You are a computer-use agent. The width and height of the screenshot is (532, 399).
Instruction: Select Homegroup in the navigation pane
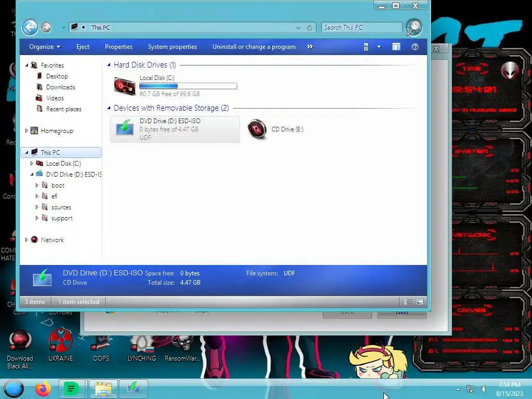click(x=57, y=130)
